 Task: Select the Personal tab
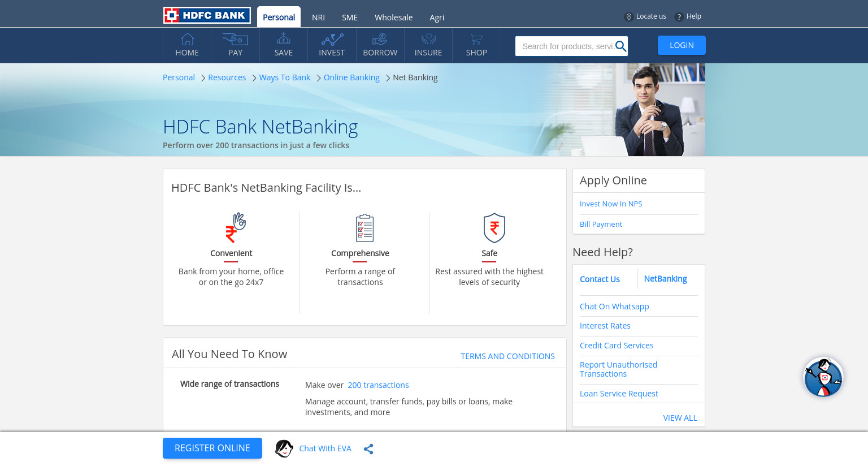(x=279, y=17)
